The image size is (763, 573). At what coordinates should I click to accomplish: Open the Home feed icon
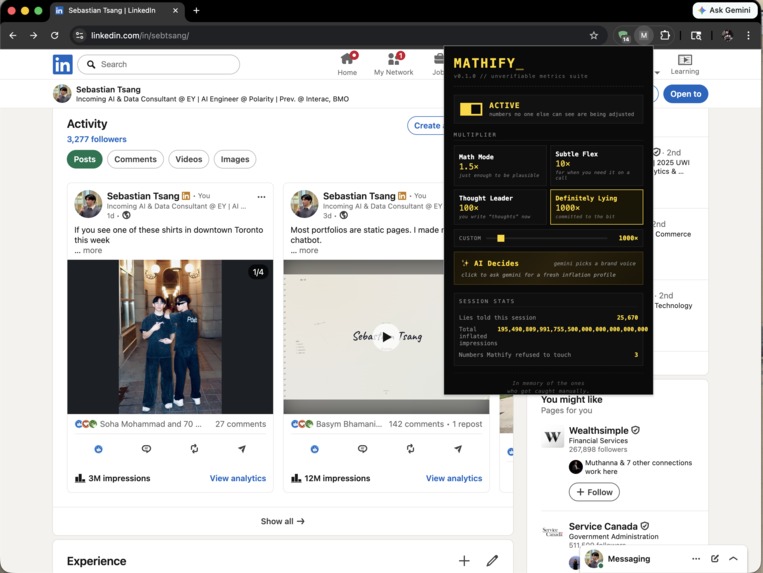pos(347,64)
